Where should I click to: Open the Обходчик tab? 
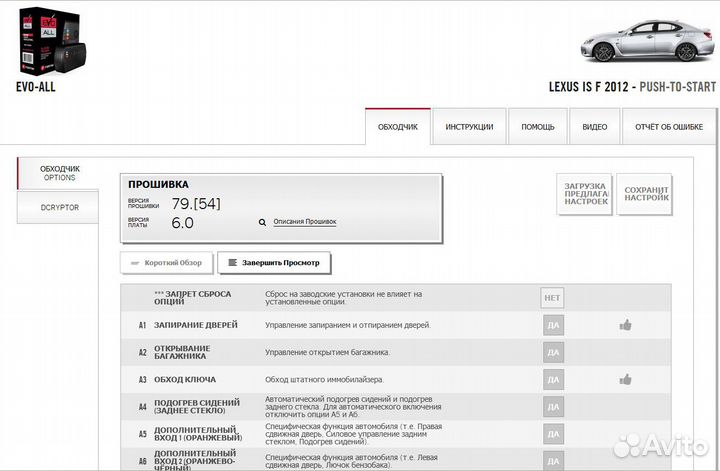397,127
